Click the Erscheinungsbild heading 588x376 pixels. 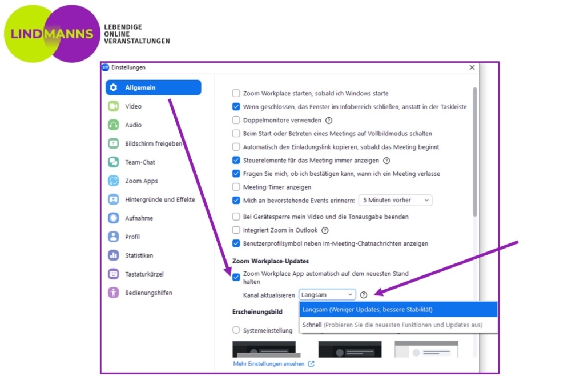pos(257,312)
